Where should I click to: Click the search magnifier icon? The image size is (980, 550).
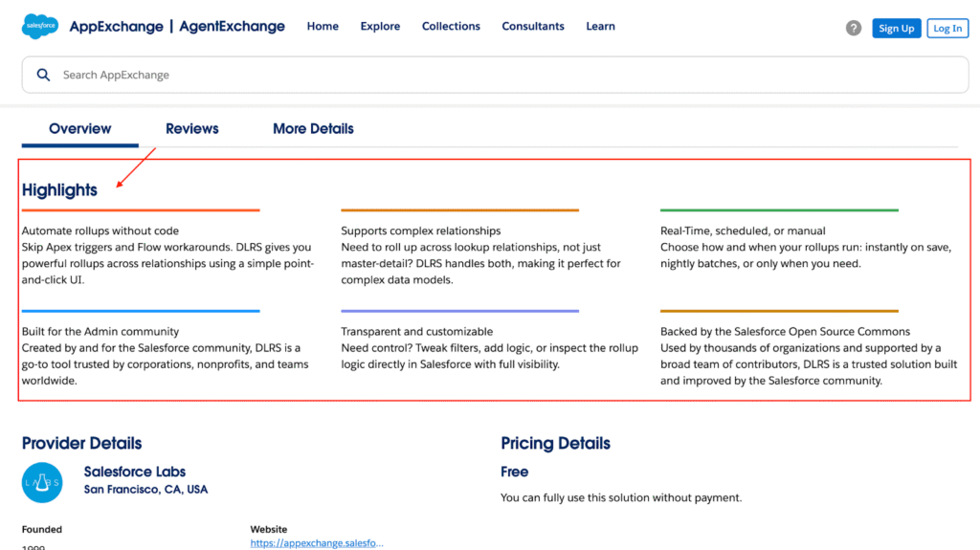[43, 75]
